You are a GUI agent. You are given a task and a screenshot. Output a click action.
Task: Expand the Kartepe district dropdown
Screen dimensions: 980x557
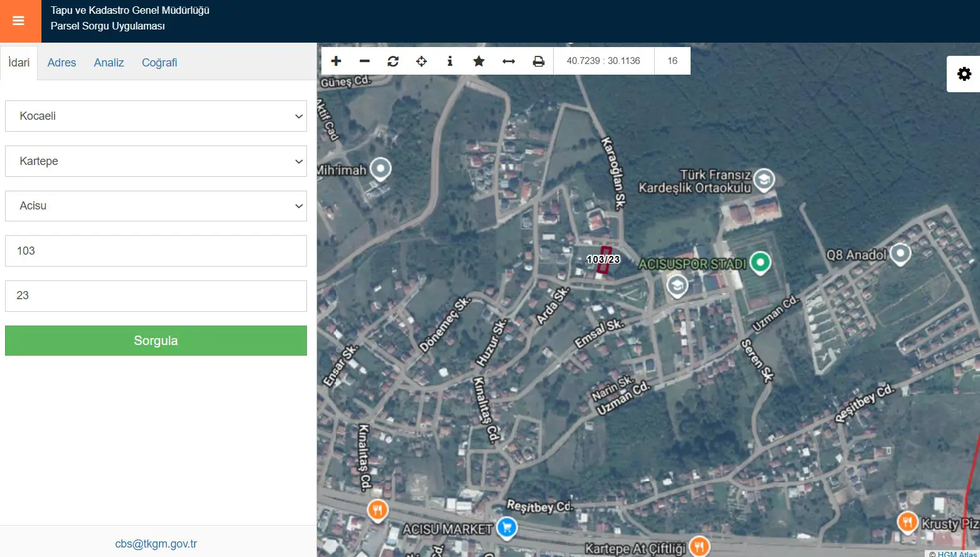[x=156, y=161]
